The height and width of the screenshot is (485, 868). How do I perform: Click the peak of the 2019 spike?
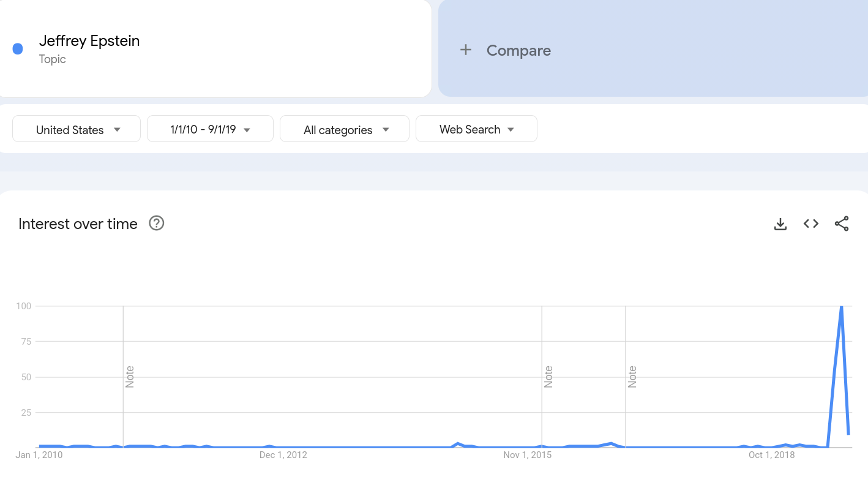tap(842, 306)
